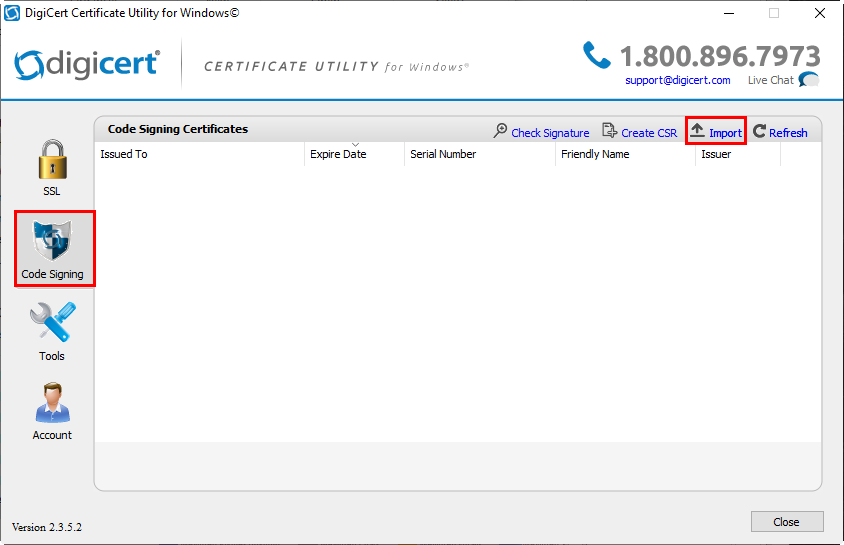This screenshot has width=844, height=545.
Task: Open the SSL padlock section
Action: (x=52, y=162)
